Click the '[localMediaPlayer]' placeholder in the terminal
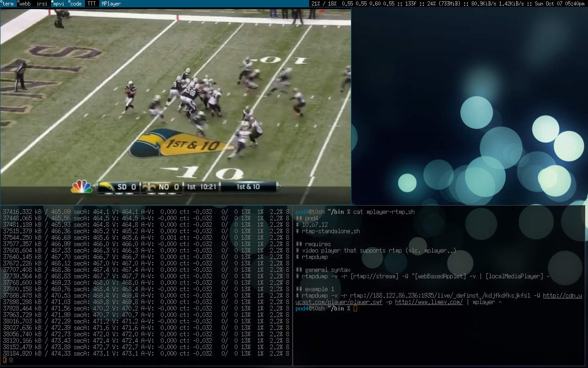588x368 pixels. [x=514, y=276]
